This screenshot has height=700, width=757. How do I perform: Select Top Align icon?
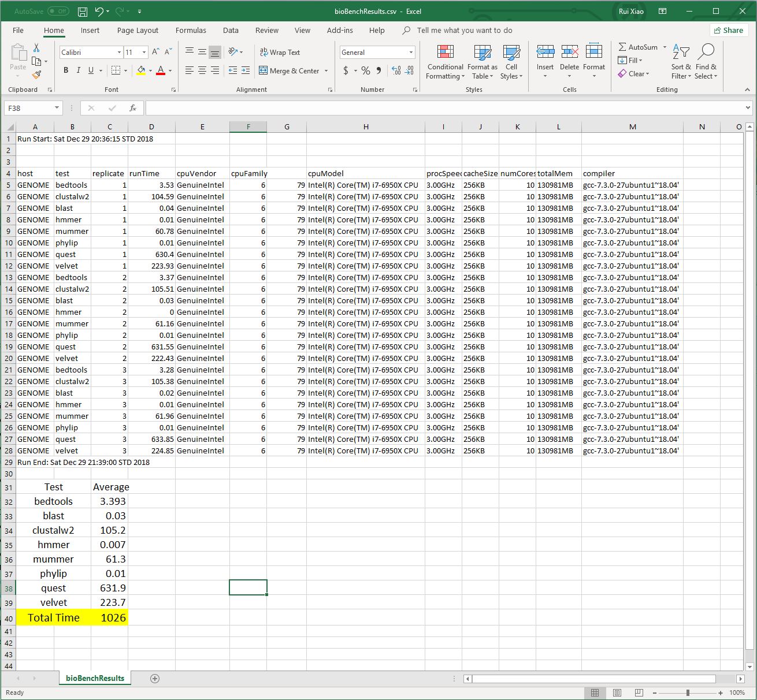point(190,52)
